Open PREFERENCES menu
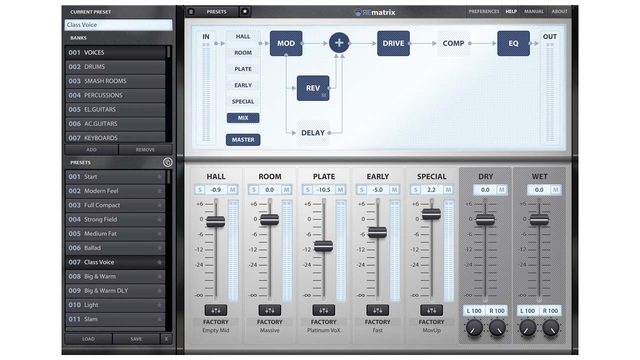The width and height of the screenshot is (640, 360). click(x=484, y=11)
